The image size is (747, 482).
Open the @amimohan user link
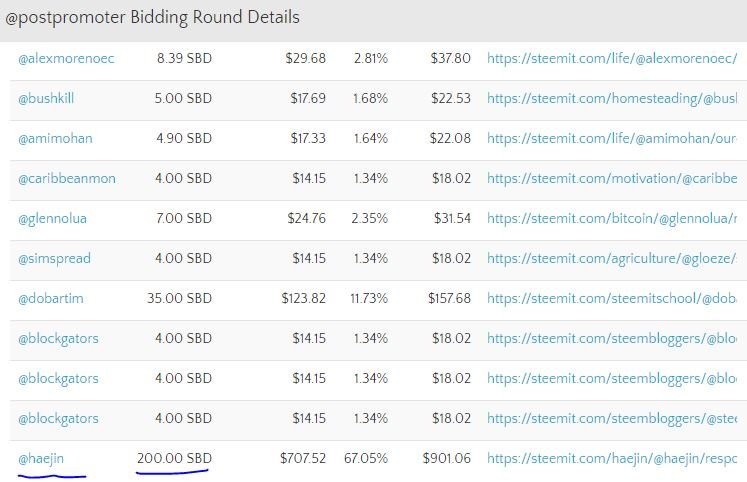[x=55, y=139]
